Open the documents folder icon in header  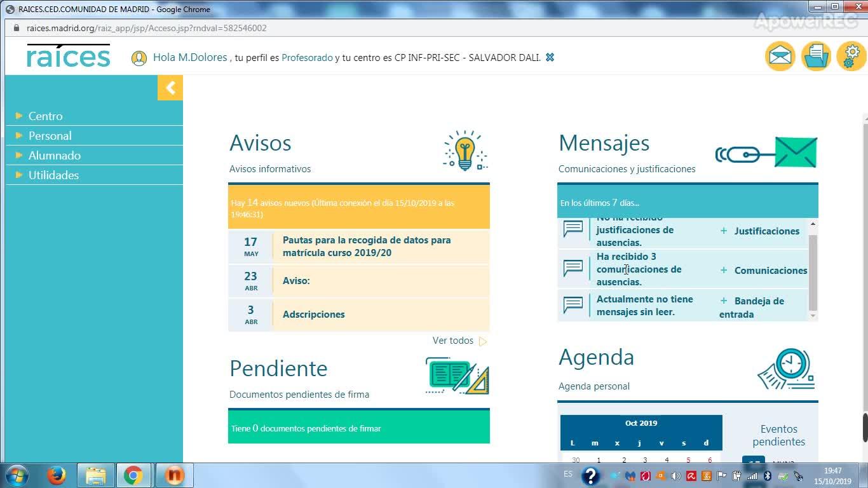(x=816, y=57)
